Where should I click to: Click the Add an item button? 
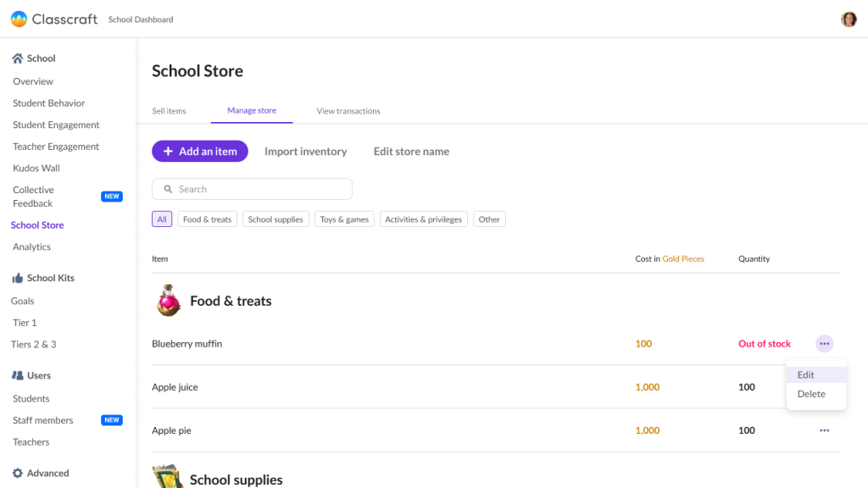point(200,151)
